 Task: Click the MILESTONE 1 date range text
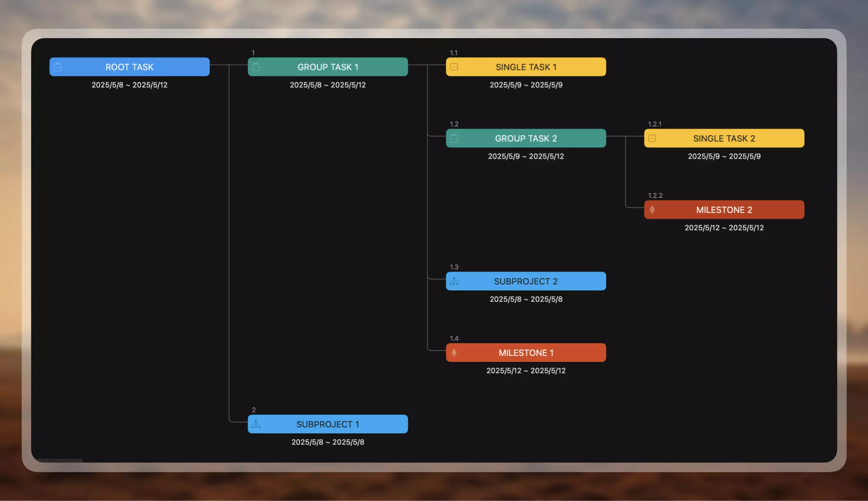coord(526,371)
